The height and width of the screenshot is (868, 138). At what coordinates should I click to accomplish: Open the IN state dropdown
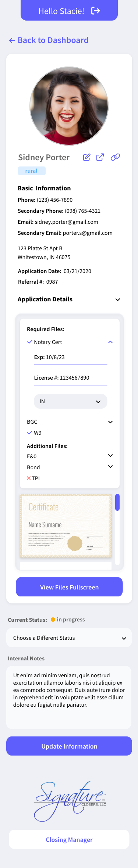pyautogui.click(x=71, y=401)
